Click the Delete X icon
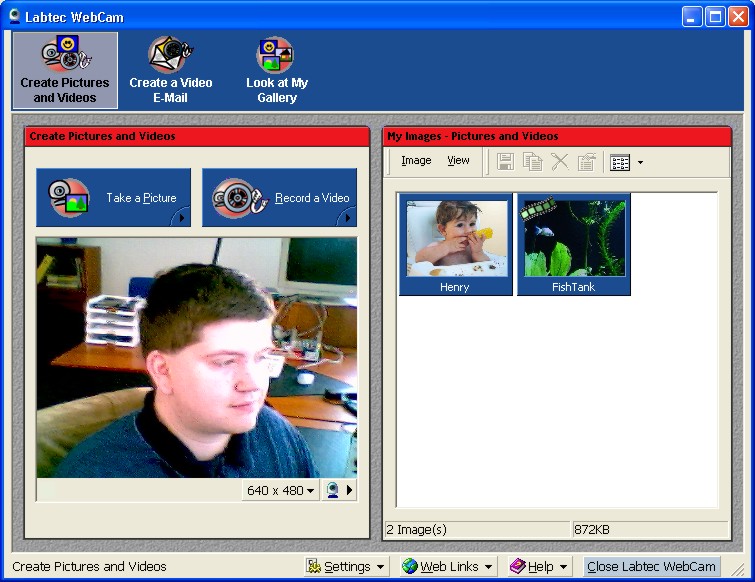Image resolution: width=755 pixels, height=582 pixels. (560, 162)
